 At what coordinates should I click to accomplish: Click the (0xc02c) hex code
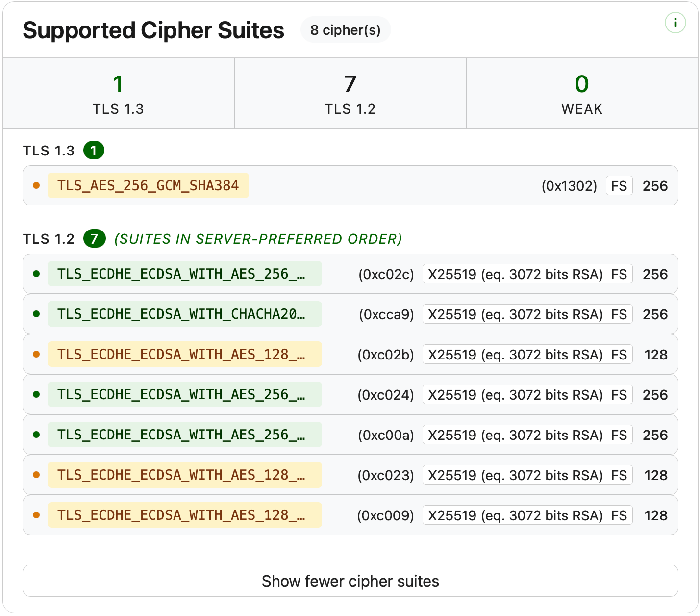386,274
